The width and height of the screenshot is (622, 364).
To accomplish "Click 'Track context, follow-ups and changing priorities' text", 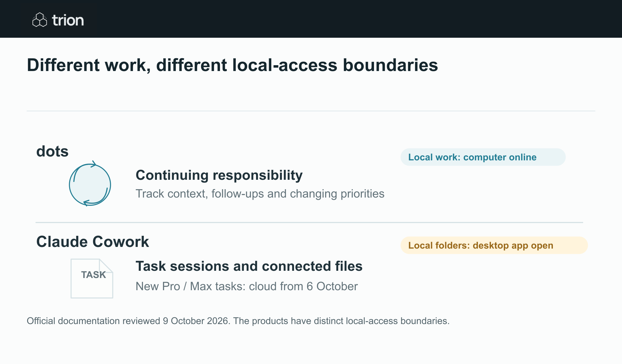I will click(x=260, y=194).
